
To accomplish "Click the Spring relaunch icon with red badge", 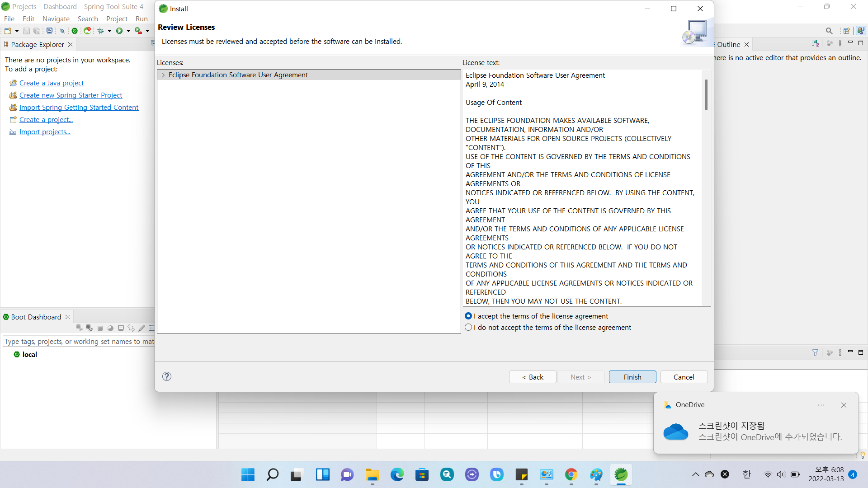I will (x=87, y=31).
